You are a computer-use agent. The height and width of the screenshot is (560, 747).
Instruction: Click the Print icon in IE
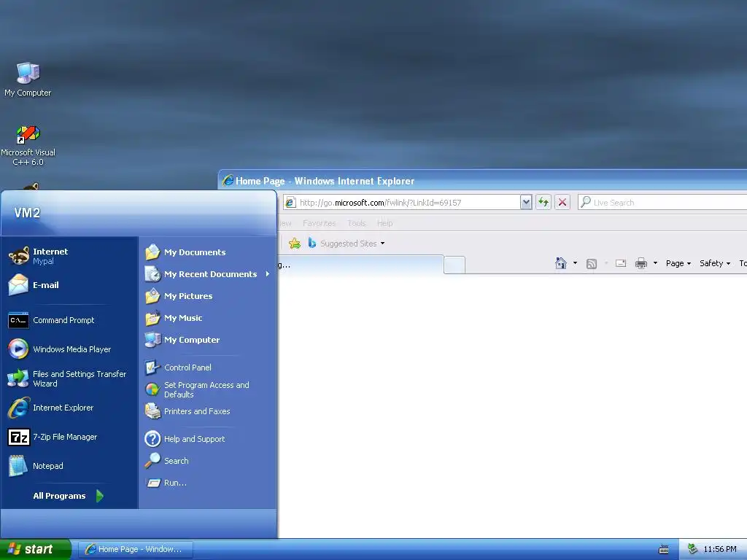(641, 263)
